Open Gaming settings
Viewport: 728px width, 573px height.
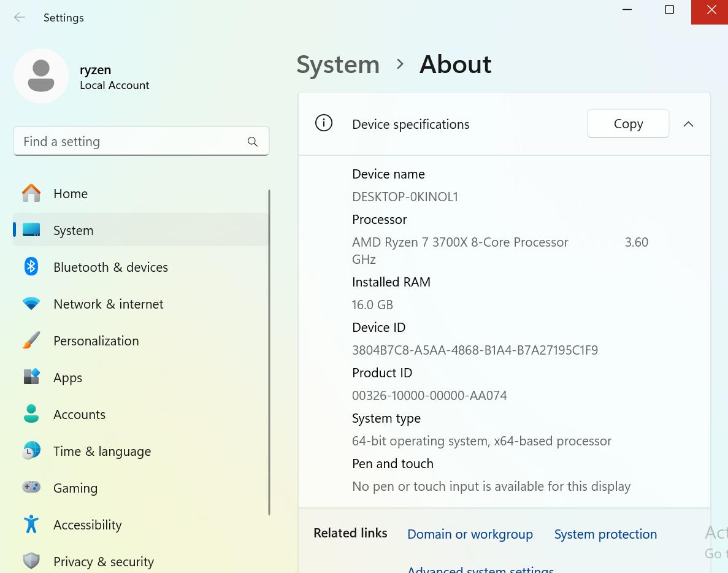[141, 488]
